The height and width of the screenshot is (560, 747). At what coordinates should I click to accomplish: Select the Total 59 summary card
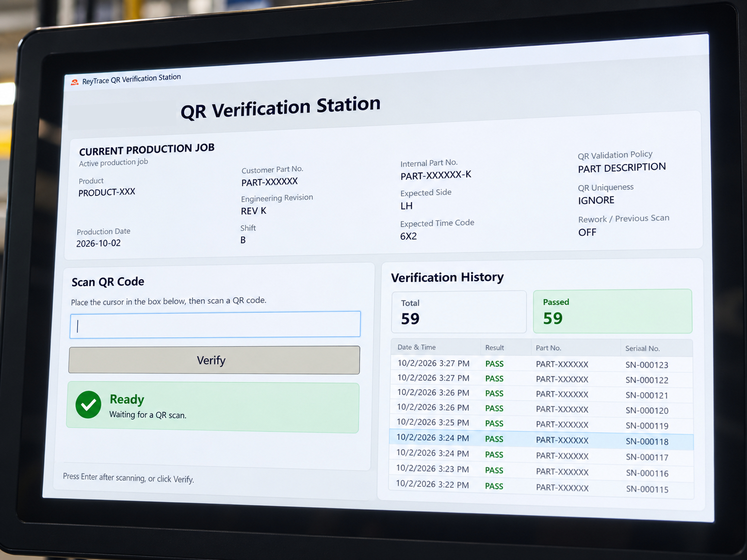pyautogui.click(x=459, y=312)
